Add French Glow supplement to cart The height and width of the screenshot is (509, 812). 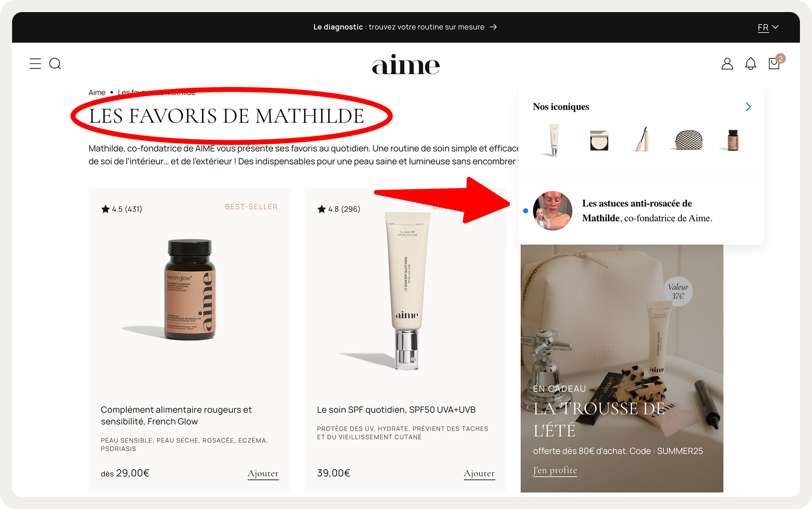263,474
